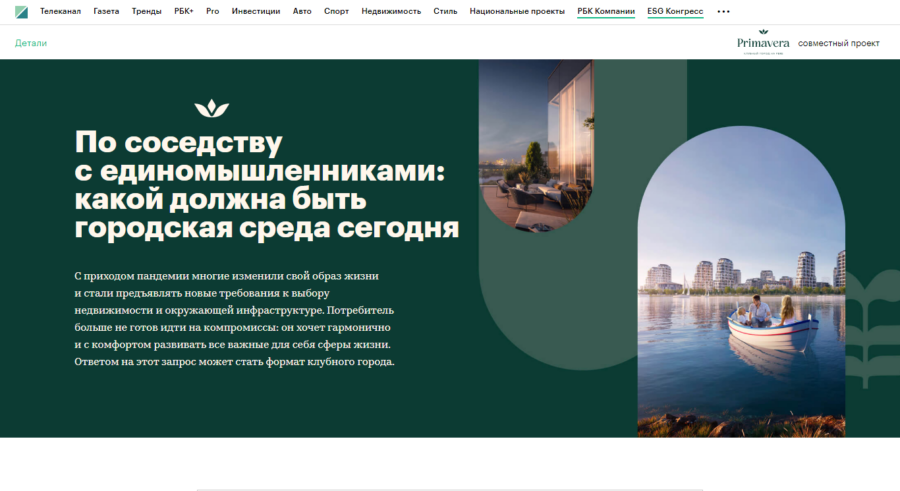The image size is (900, 491).
Task: Open the Авто section
Action: (x=302, y=11)
